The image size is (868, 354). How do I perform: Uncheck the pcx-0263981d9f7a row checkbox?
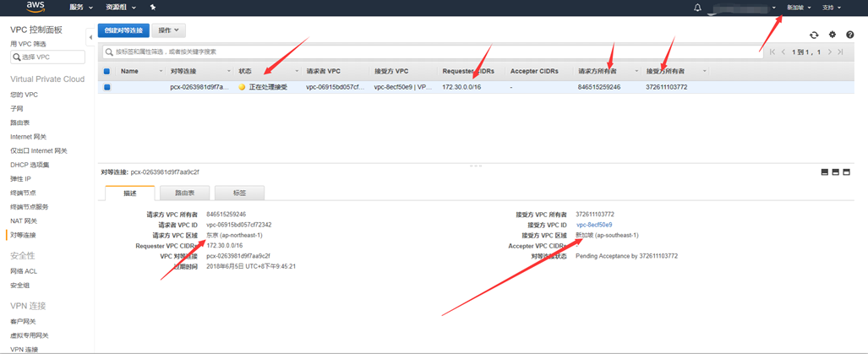[x=106, y=87]
